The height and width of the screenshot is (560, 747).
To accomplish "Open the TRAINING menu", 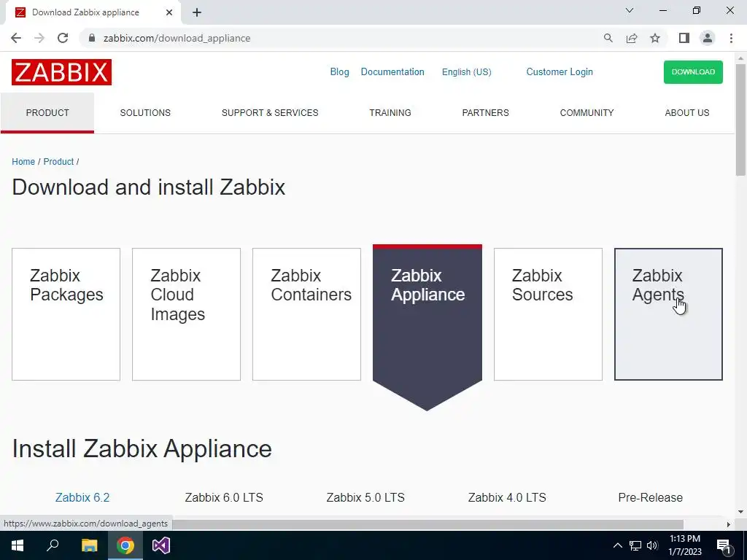I will click(x=390, y=113).
